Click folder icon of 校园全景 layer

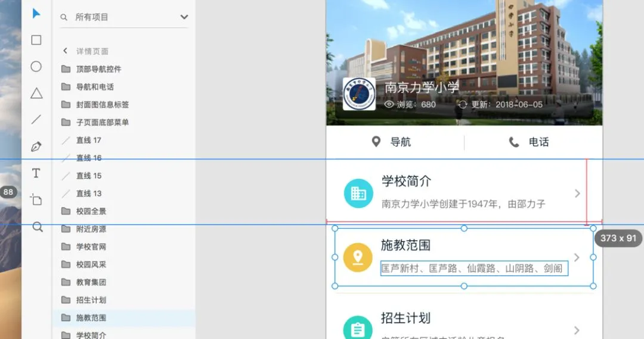tap(66, 211)
